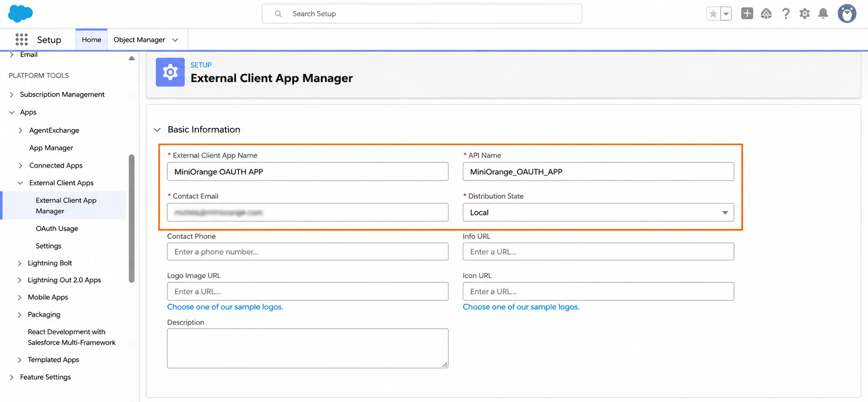Open the user profile avatar
This screenshot has width=868, height=402.
tap(847, 14)
